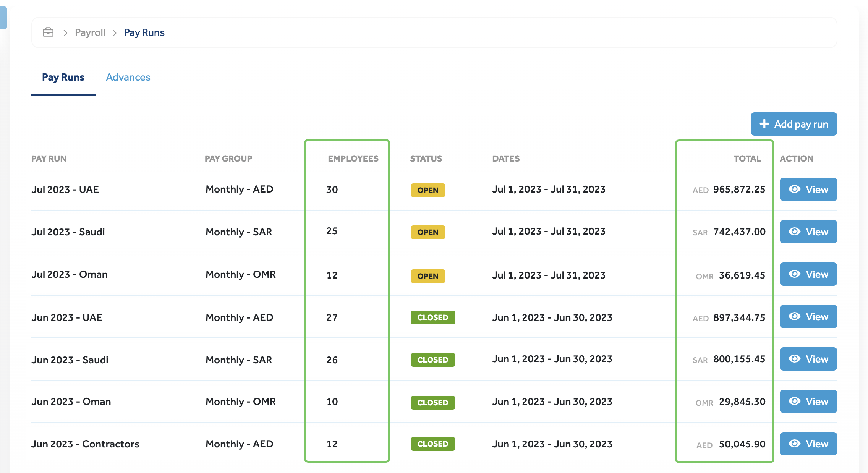
Task: Click the TOTAL column header
Action: [x=747, y=159]
